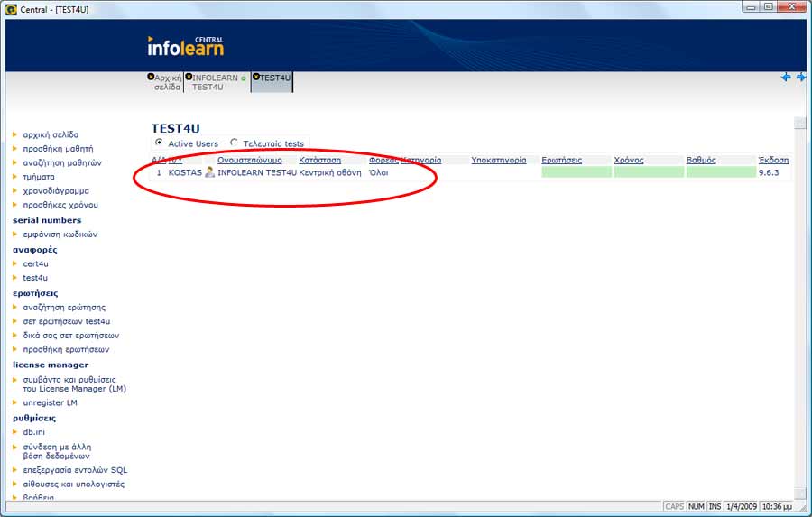Open the db.ini settings link

click(x=33, y=432)
